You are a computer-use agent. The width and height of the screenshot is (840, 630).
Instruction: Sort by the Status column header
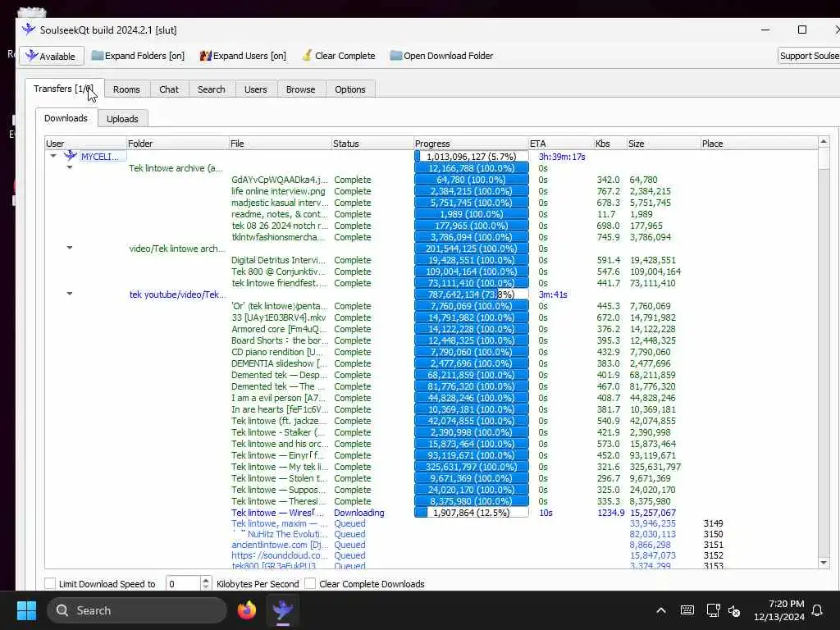tap(372, 143)
